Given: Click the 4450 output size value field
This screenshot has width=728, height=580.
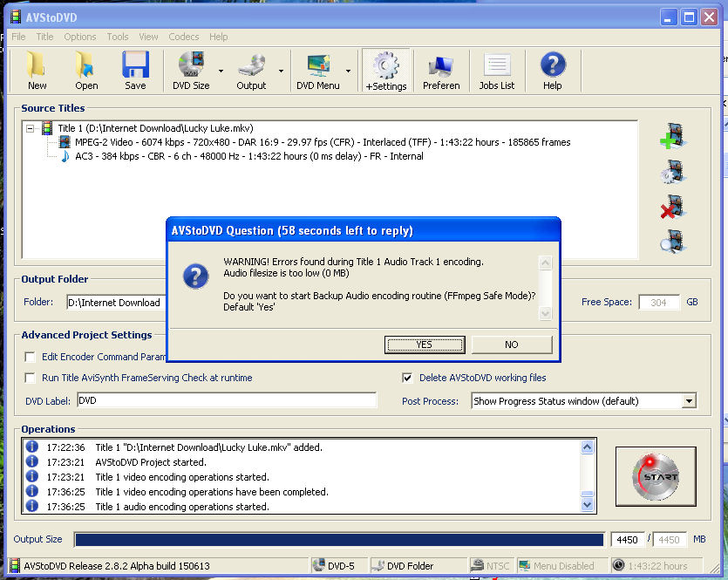Looking at the screenshot, I should (x=627, y=540).
